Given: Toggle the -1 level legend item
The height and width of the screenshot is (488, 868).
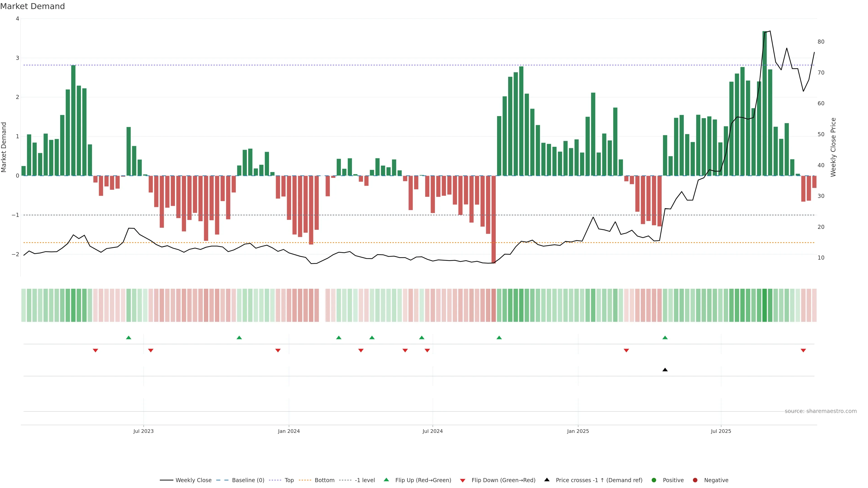Looking at the screenshot, I should pos(365,480).
